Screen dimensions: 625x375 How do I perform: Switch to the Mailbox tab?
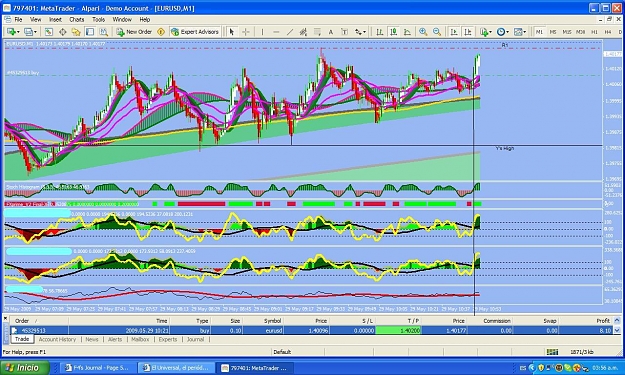tap(140, 340)
